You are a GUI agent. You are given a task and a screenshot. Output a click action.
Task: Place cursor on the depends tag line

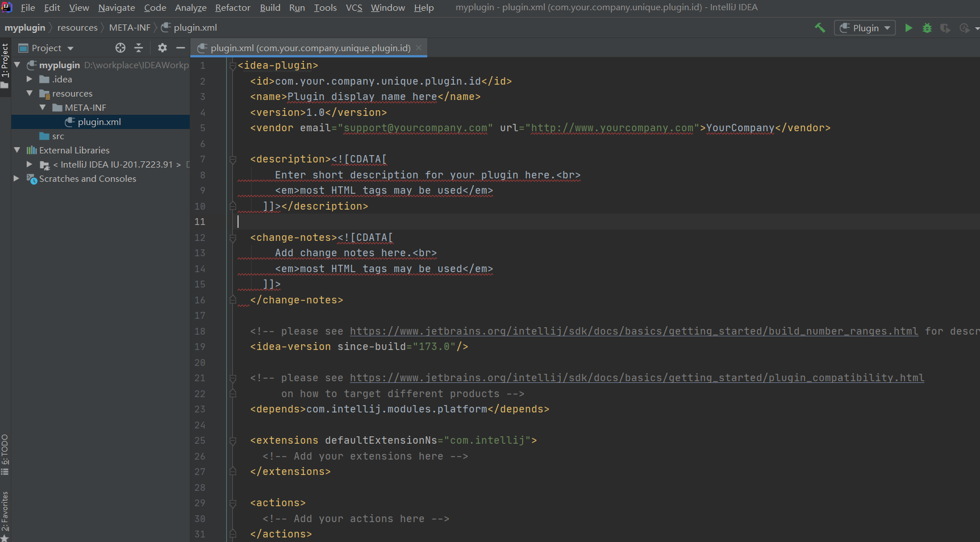pyautogui.click(x=399, y=409)
